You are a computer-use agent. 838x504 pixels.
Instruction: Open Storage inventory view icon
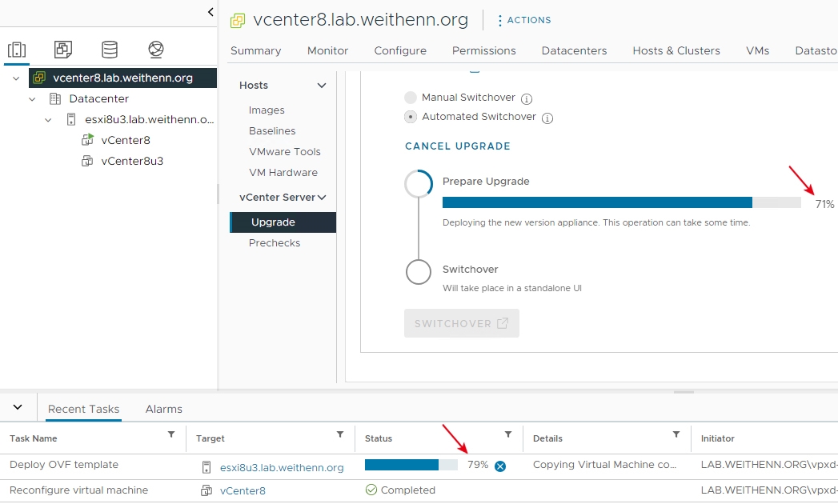point(110,50)
